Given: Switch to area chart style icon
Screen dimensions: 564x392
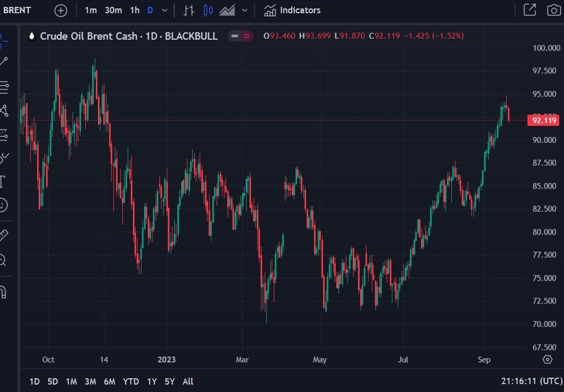Looking at the screenshot, I should tap(227, 11).
